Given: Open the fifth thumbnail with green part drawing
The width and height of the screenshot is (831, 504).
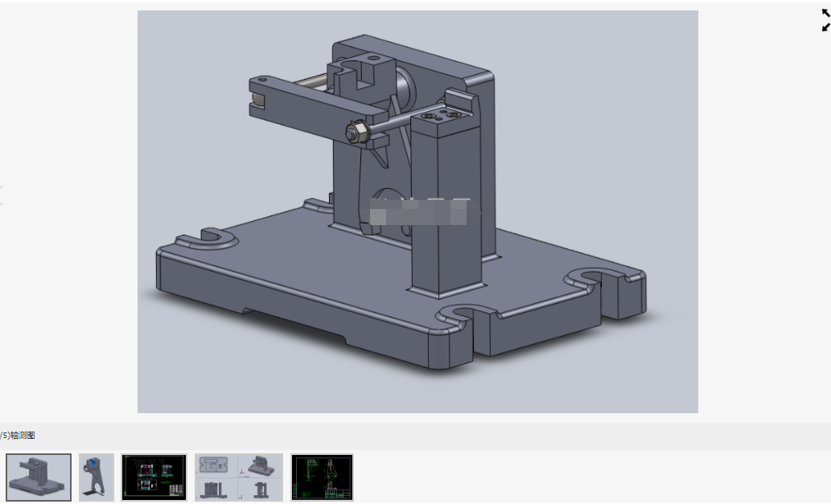Looking at the screenshot, I should click(323, 477).
